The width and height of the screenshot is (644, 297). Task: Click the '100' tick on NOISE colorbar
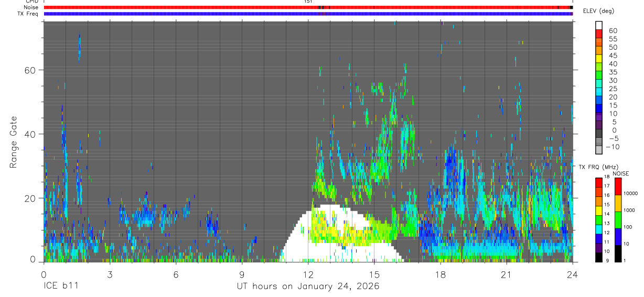[628, 227]
